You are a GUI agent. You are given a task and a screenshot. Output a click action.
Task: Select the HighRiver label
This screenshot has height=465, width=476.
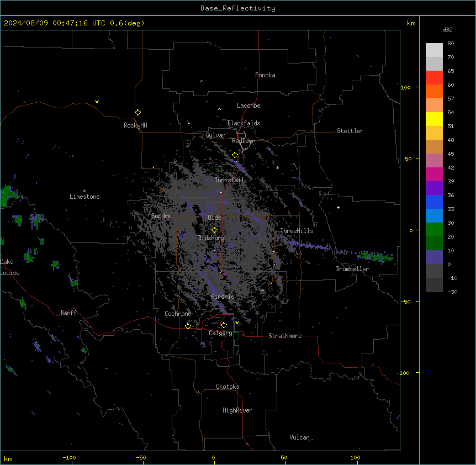237,410
